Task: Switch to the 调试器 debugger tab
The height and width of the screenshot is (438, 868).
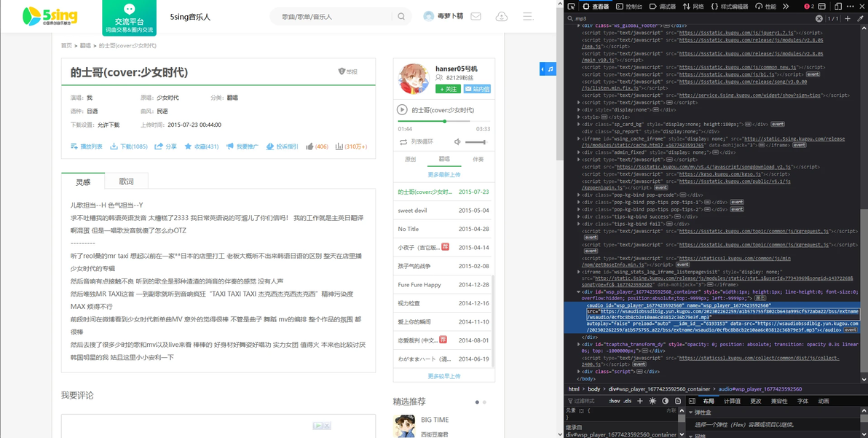Action: (x=663, y=6)
